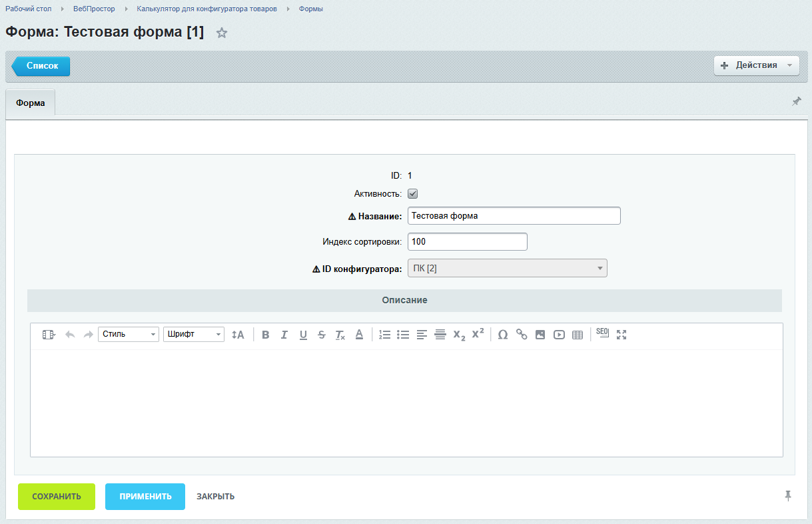Screen dimensions: 812x524
Task: Open the SEO tool in editor
Action: point(602,333)
